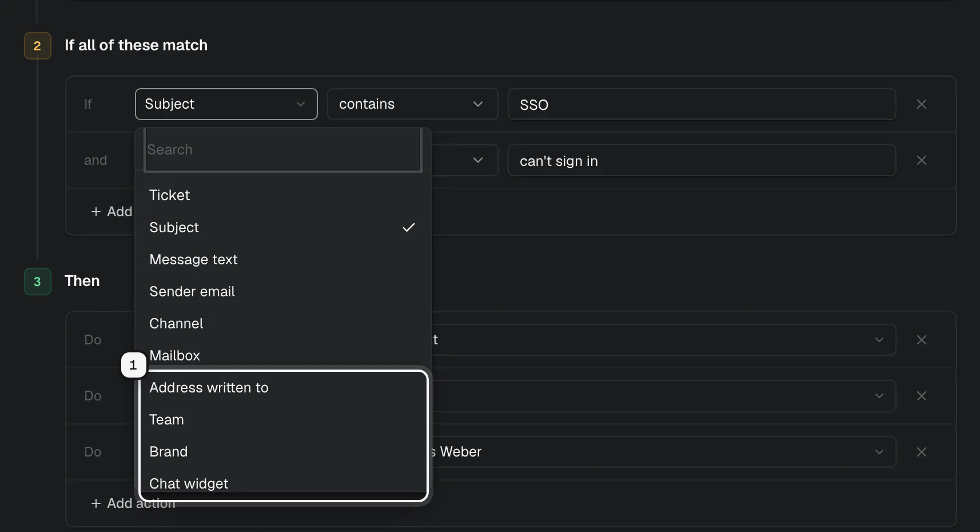Choose Address written to option

283,387
